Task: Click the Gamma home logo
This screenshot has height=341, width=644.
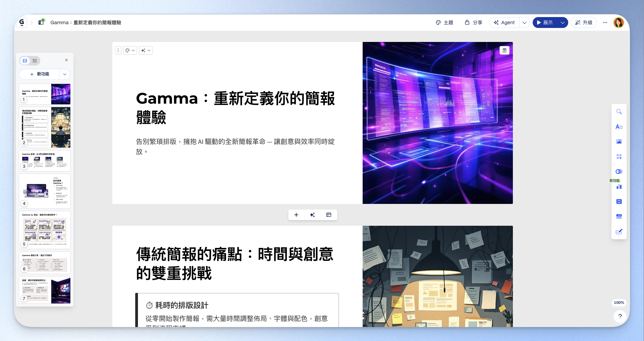Action: click(22, 23)
